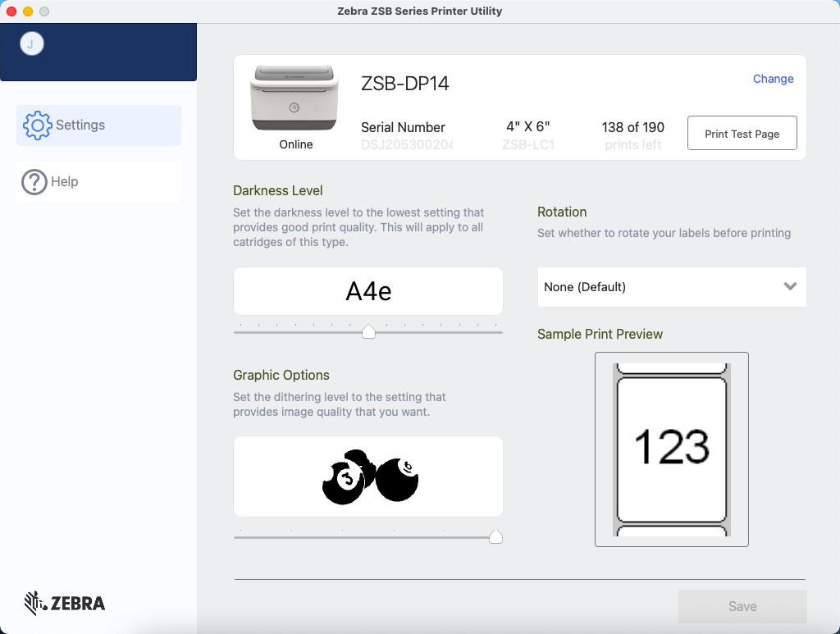The image size is (840, 634).
Task: Adjust the Darkness Level slider handle
Action: click(x=368, y=331)
